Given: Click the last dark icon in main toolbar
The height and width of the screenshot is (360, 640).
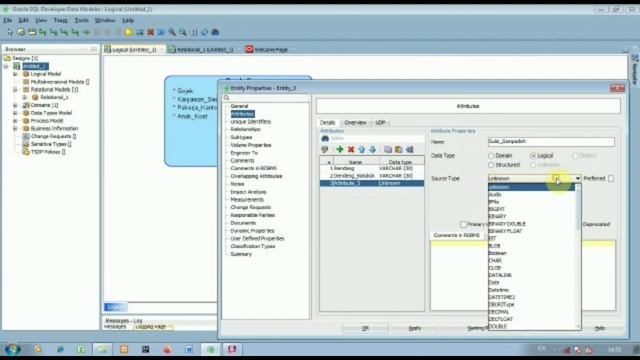Looking at the screenshot, I should (215, 32).
